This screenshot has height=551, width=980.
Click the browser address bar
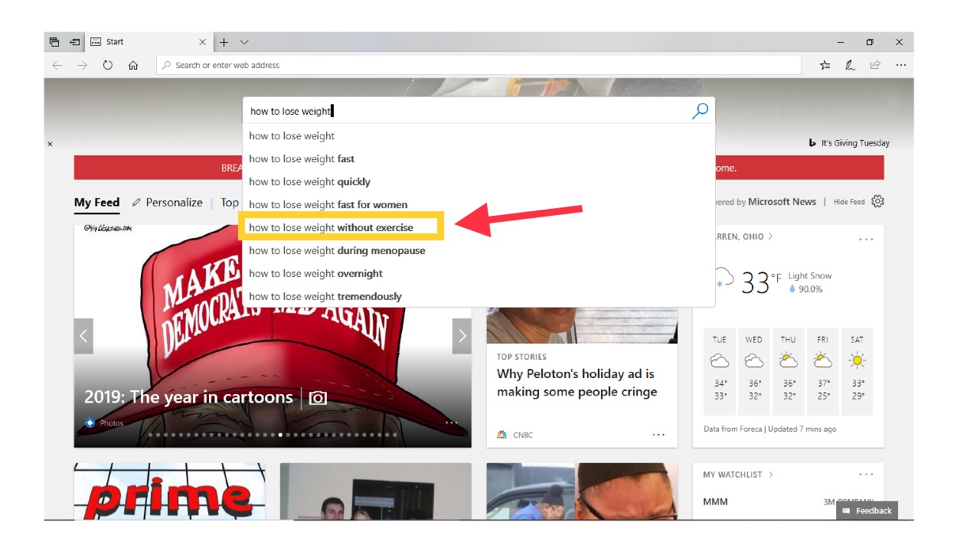tap(479, 65)
